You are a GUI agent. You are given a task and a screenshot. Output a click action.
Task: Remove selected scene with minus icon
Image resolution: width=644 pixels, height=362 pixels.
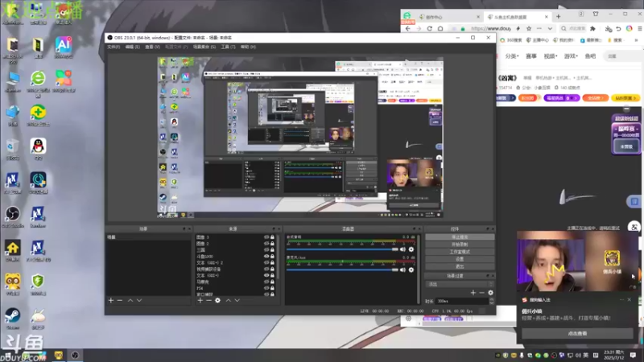(120, 300)
